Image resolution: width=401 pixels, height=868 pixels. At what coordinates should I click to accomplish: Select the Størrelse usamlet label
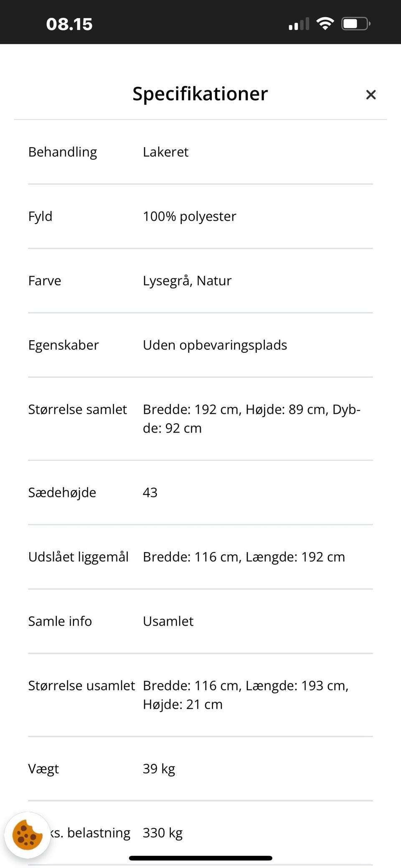point(81,686)
